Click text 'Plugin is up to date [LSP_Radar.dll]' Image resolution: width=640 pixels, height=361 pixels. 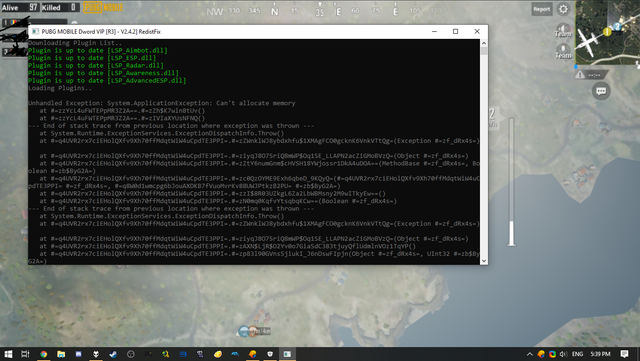point(96,65)
